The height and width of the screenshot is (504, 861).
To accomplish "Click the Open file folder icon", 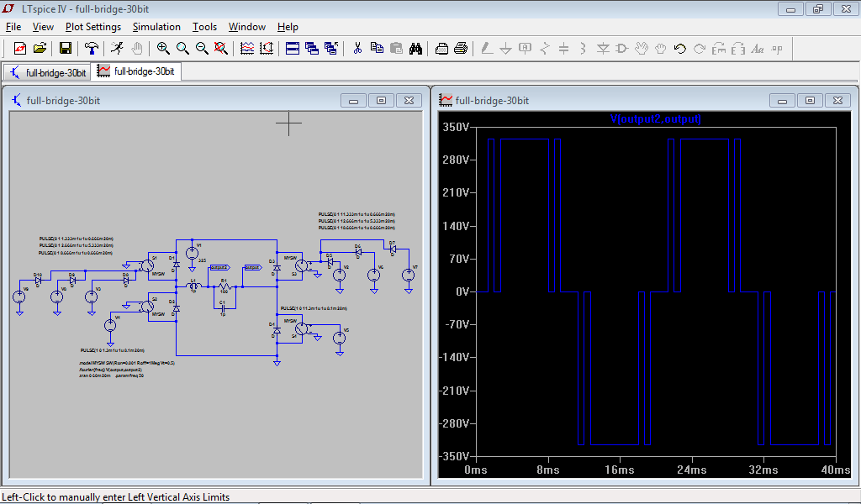I will [40, 48].
